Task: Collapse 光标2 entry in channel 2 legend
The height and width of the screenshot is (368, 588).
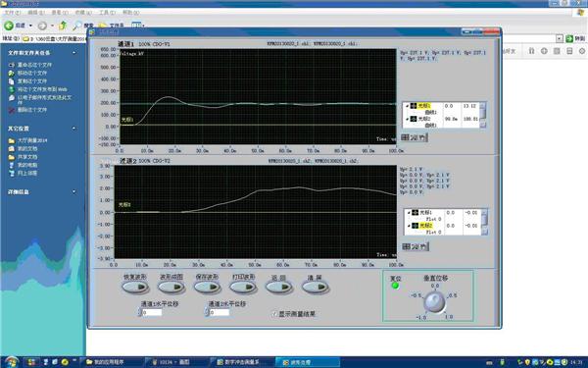Action: (409, 226)
